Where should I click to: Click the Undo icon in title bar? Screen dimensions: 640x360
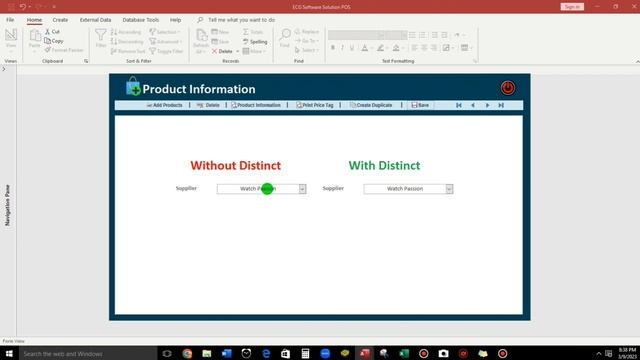22,7
